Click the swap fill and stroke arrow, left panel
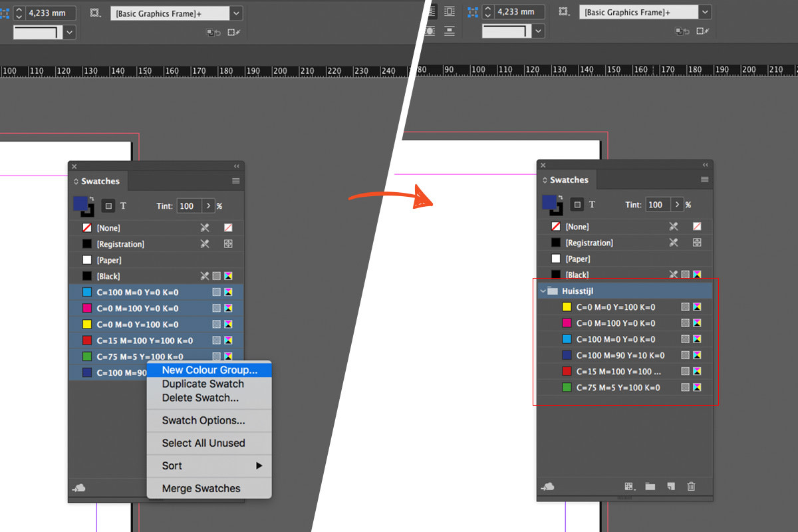Screen dimensions: 798x532 click(92, 198)
